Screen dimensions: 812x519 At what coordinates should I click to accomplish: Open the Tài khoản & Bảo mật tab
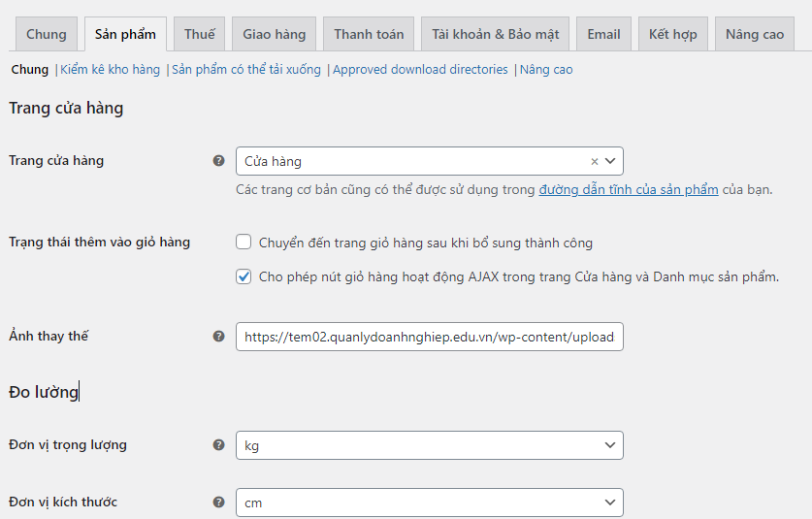(x=495, y=34)
